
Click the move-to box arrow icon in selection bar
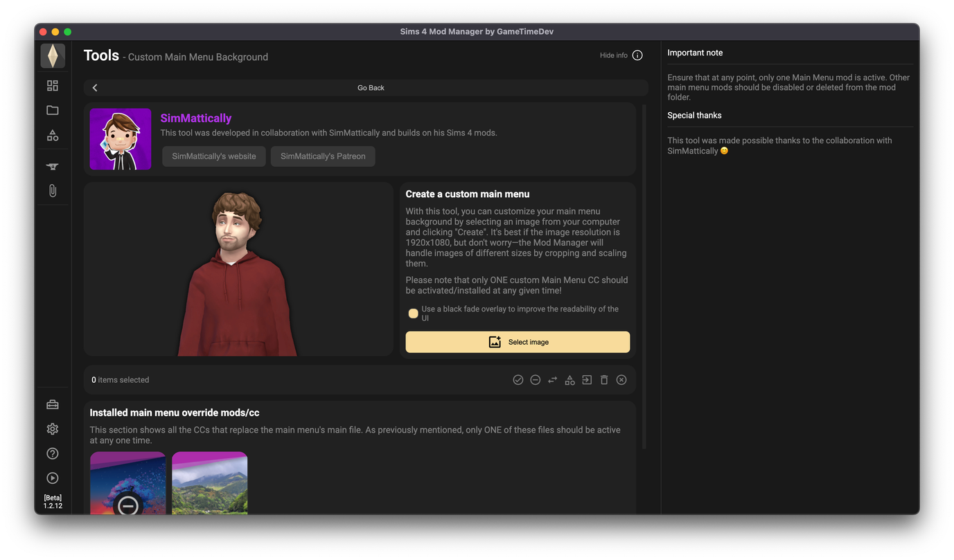tap(587, 380)
